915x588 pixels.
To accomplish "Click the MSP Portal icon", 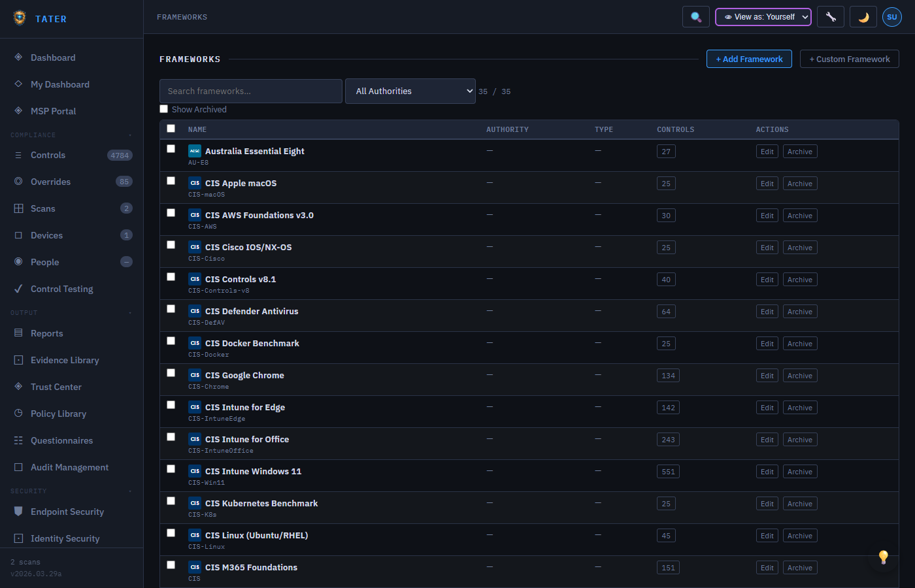I will point(18,110).
